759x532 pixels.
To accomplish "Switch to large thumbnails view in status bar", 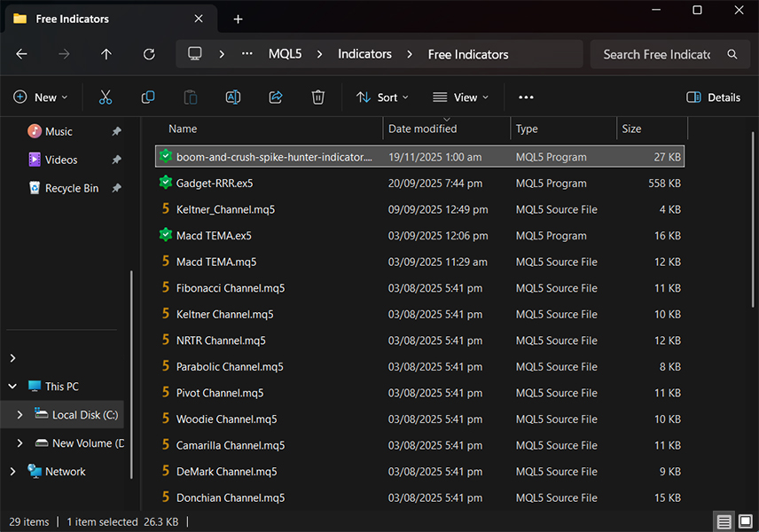I will 745,521.
